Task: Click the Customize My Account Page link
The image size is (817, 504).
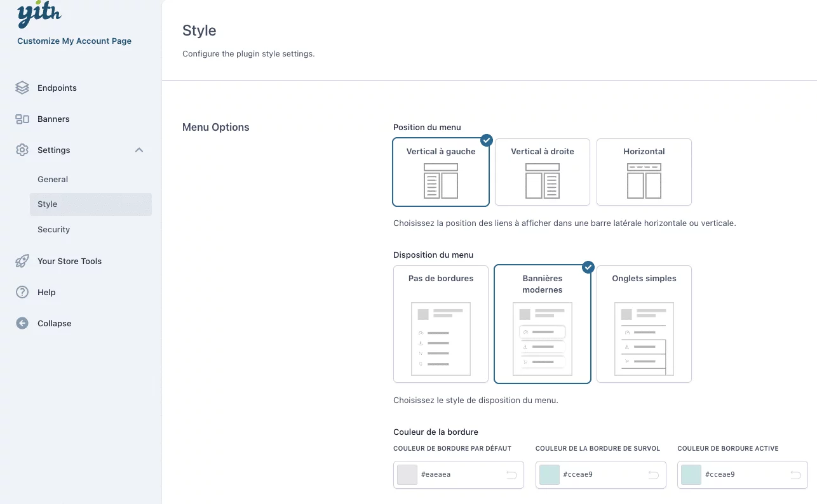Action: click(x=74, y=40)
